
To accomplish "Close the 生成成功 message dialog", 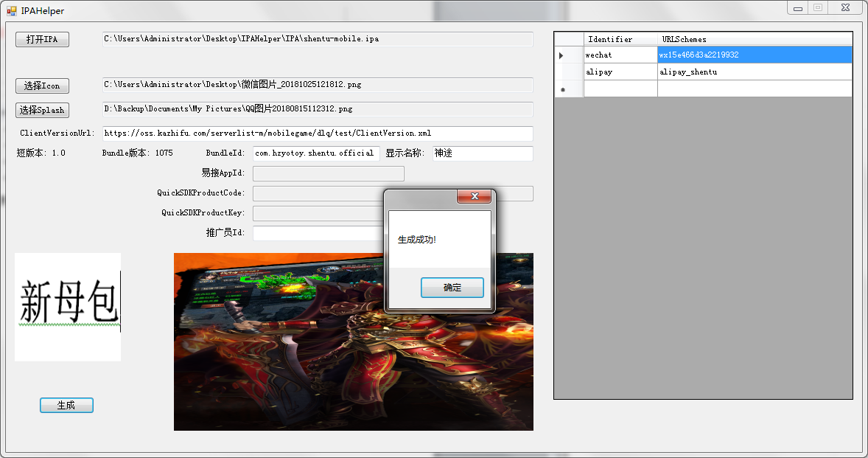I will [x=474, y=196].
